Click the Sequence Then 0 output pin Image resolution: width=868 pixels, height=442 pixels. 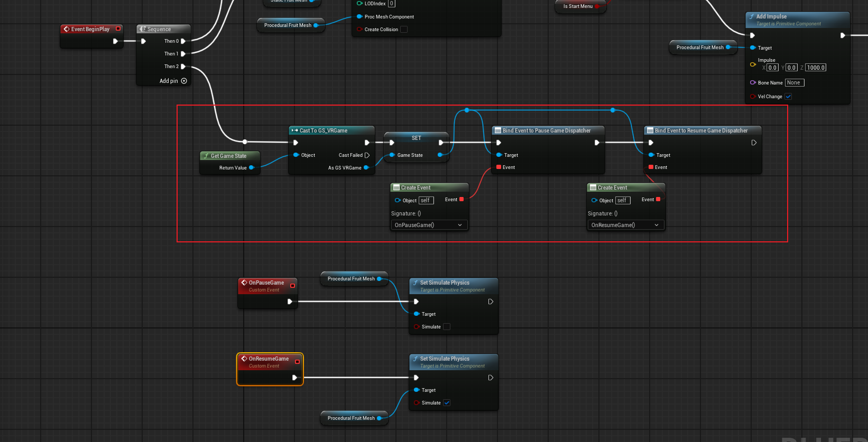click(x=183, y=41)
